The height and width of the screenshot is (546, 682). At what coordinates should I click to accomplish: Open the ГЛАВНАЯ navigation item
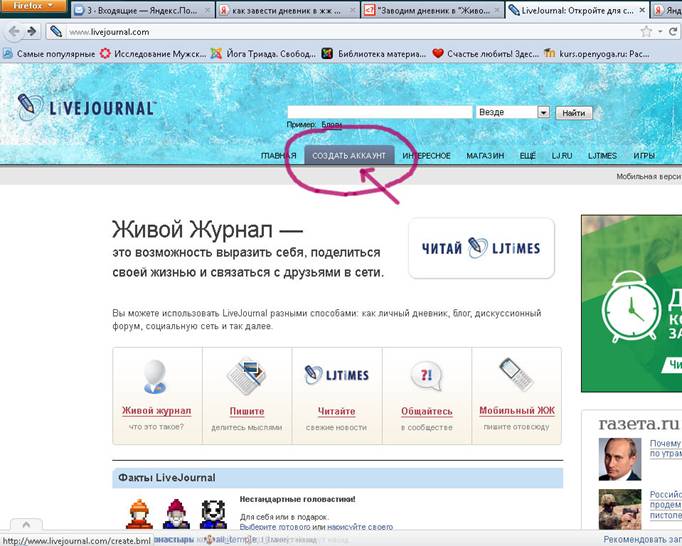(278, 156)
